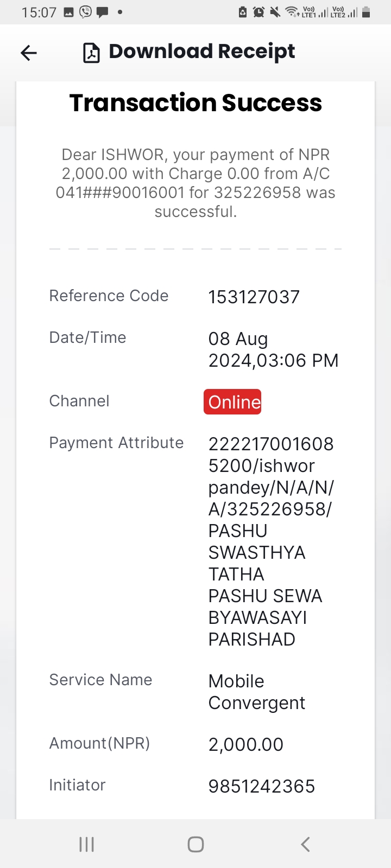
Task: Tap the Viber notification icon
Action: (85, 12)
